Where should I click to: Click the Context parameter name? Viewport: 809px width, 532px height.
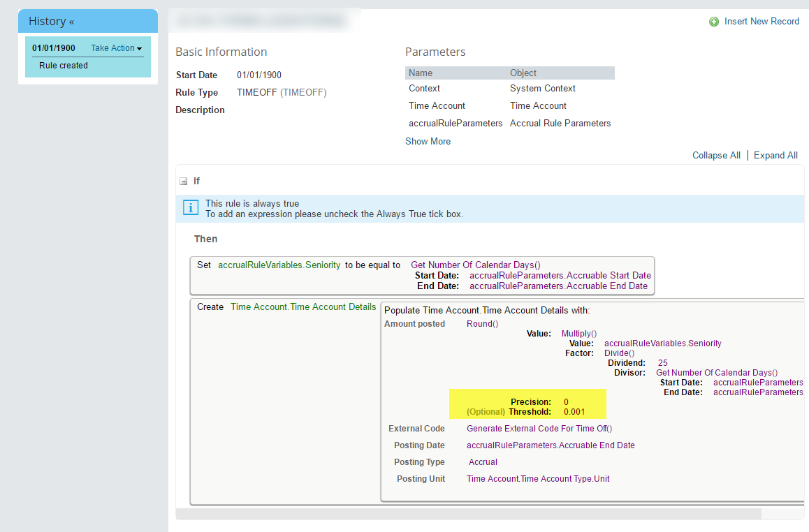click(424, 88)
